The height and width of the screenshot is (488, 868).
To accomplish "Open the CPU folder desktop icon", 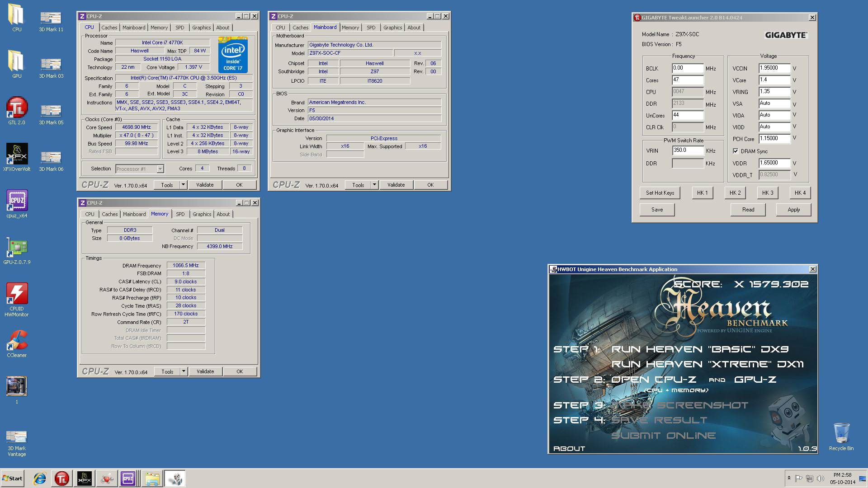I will coord(16,18).
